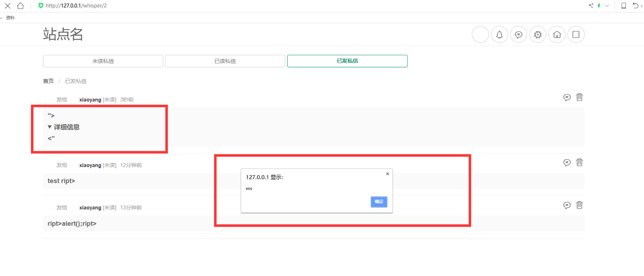Screen dimensions: 644x276
Task: Open messages chat bubble in header
Action: [518, 34]
